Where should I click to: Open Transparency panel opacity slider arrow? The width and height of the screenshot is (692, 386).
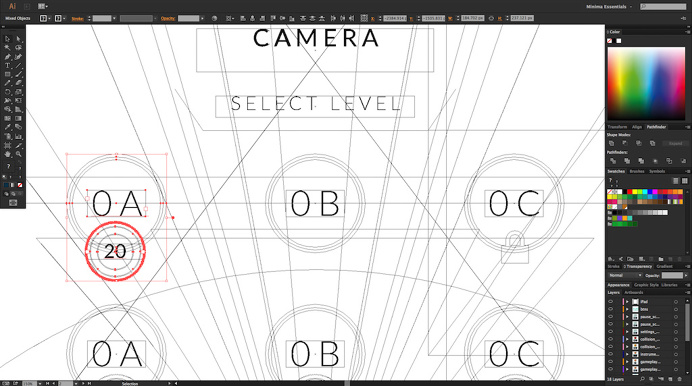click(686, 275)
